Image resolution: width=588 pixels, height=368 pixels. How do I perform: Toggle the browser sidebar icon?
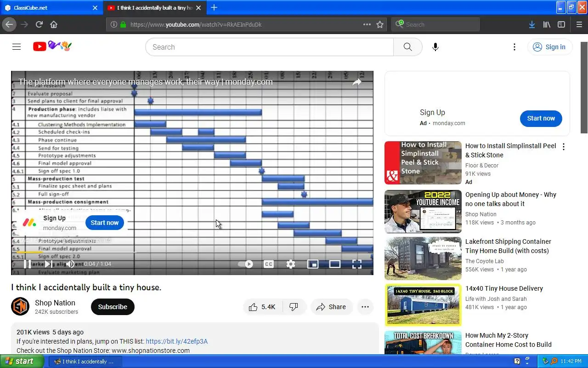pyautogui.click(x=561, y=24)
